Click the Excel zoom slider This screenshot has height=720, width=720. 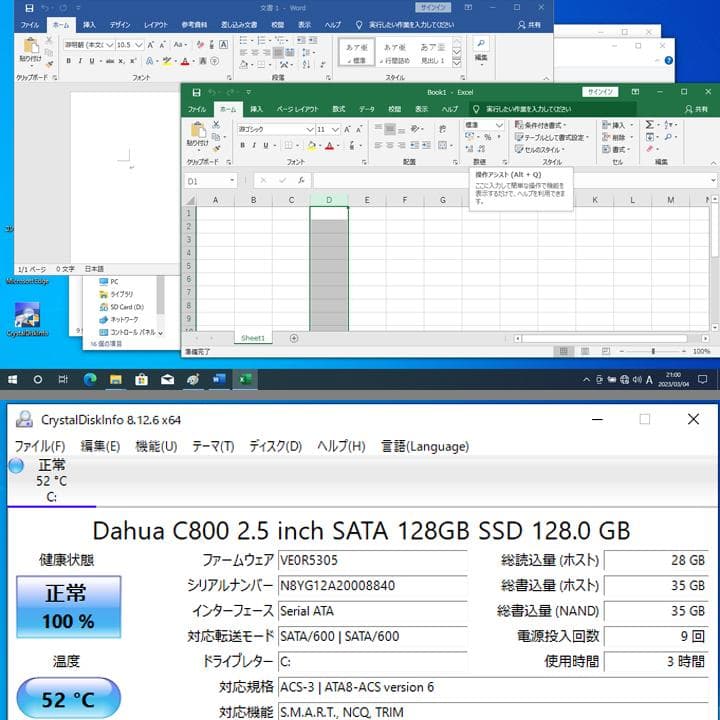point(652,351)
